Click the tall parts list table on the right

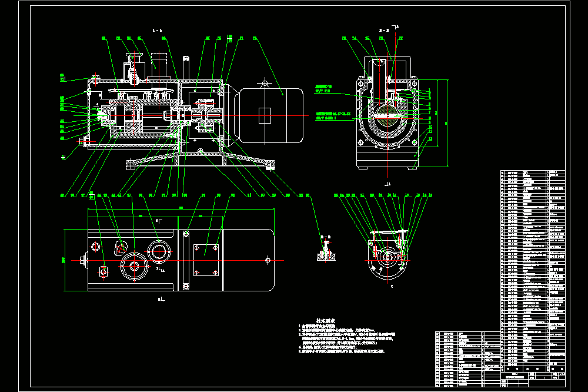pyautogui.click(x=533, y=270)
